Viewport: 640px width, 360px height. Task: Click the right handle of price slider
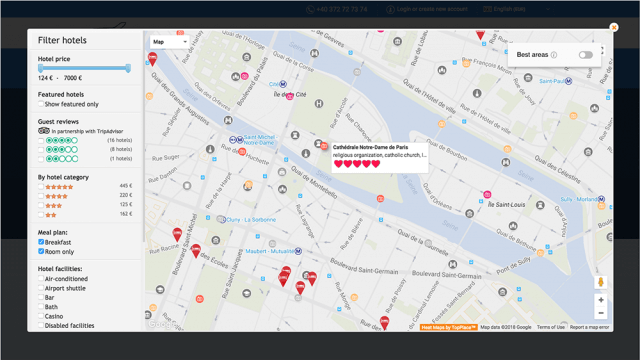128,68
